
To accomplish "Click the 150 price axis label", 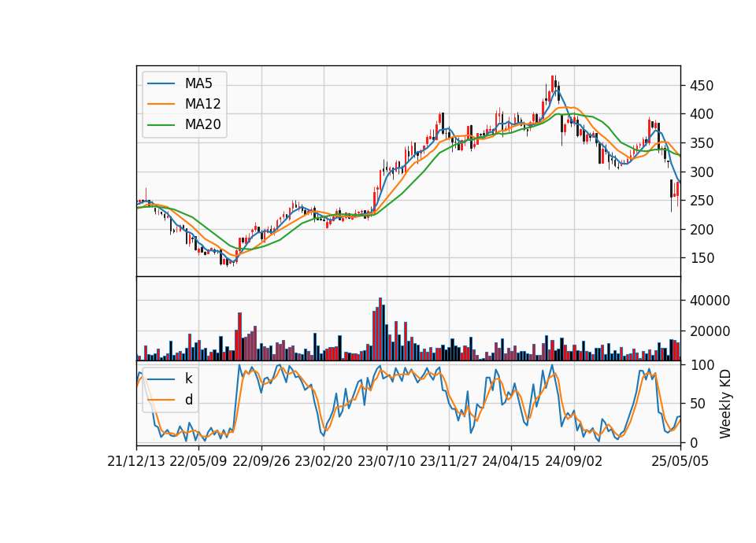I will (702, 258).
